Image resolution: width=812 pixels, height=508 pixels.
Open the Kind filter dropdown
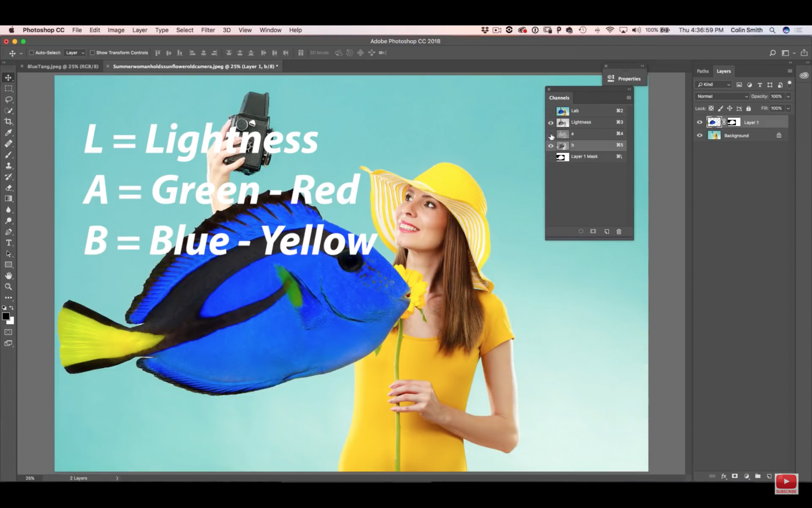point(728,84)
